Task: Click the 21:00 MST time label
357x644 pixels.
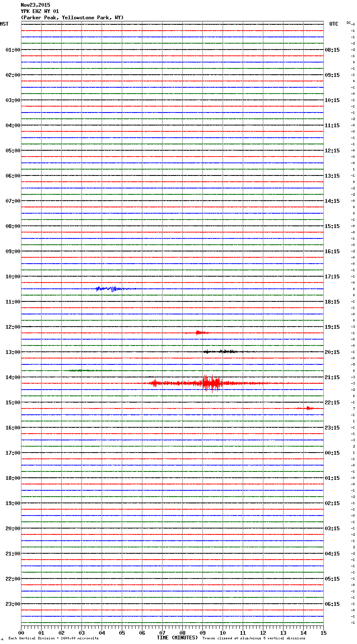Action: [x=13, y=554]
